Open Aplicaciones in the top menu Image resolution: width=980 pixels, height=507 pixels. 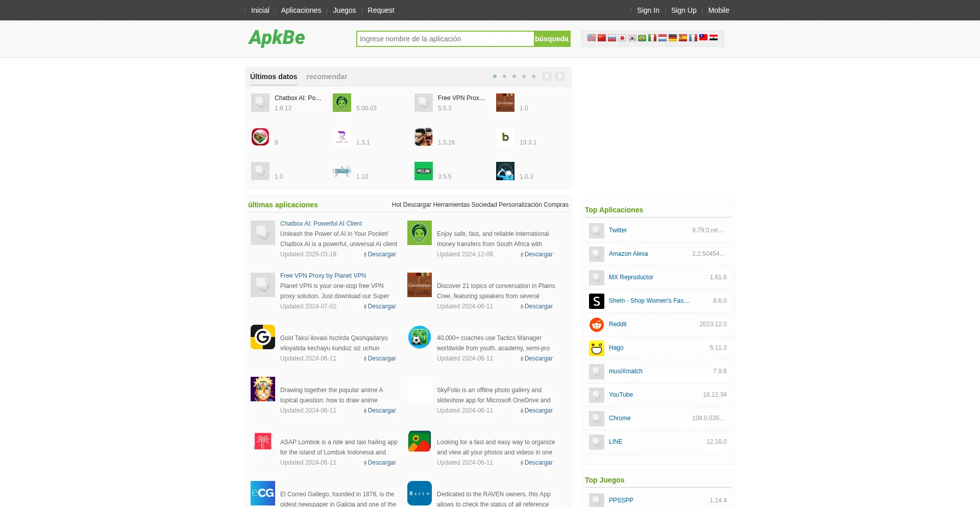301,10
